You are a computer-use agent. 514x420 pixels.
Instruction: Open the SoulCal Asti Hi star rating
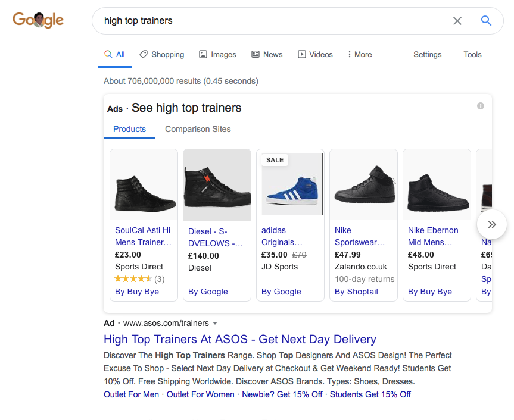pos(133,279)
